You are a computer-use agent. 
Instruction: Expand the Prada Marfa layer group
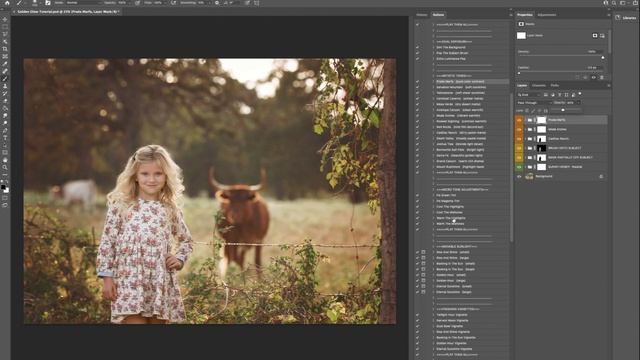click(525, 120)
